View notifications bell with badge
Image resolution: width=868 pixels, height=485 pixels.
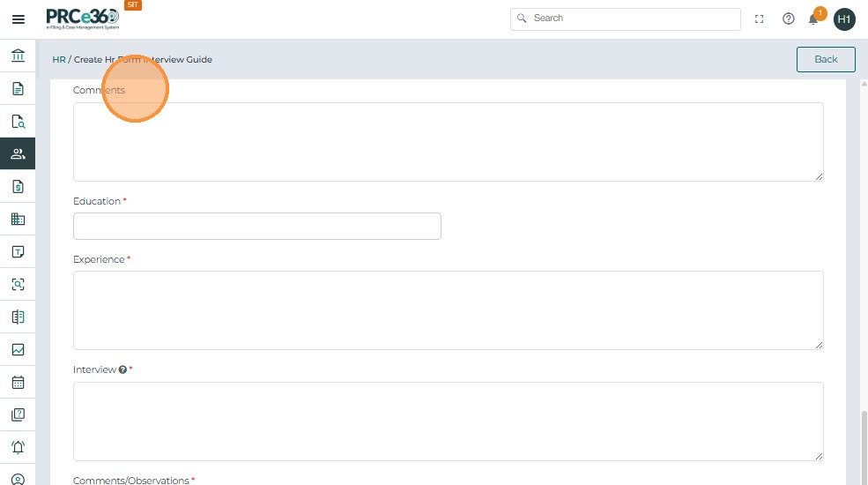(814, 19)
